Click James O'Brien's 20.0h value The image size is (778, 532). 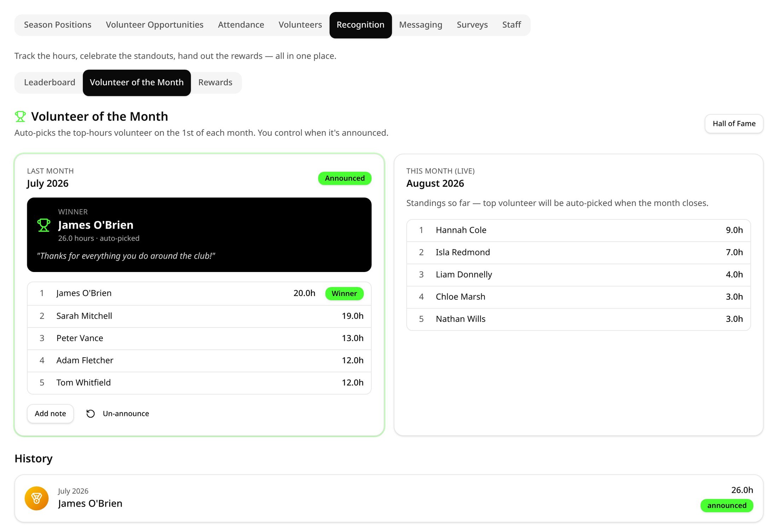304,294
